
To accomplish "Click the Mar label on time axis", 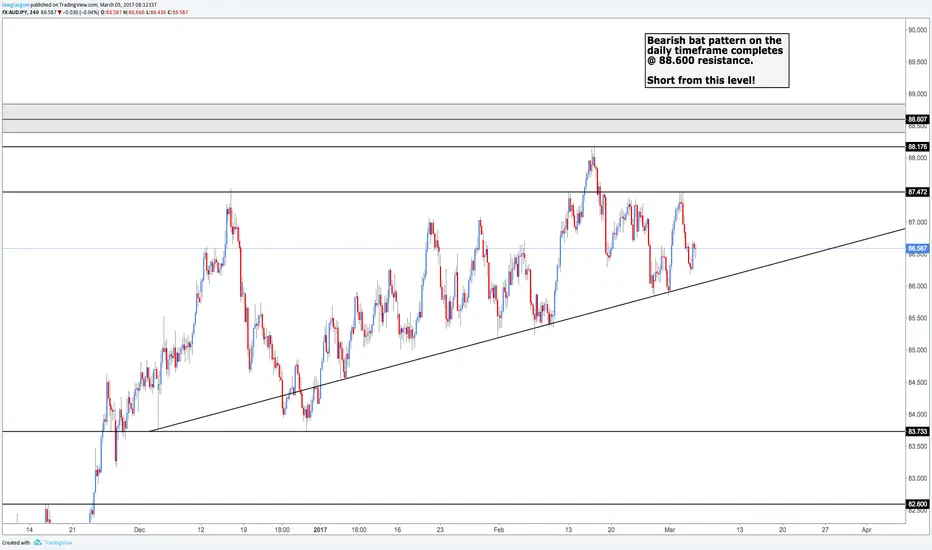I will pos(670,530).
